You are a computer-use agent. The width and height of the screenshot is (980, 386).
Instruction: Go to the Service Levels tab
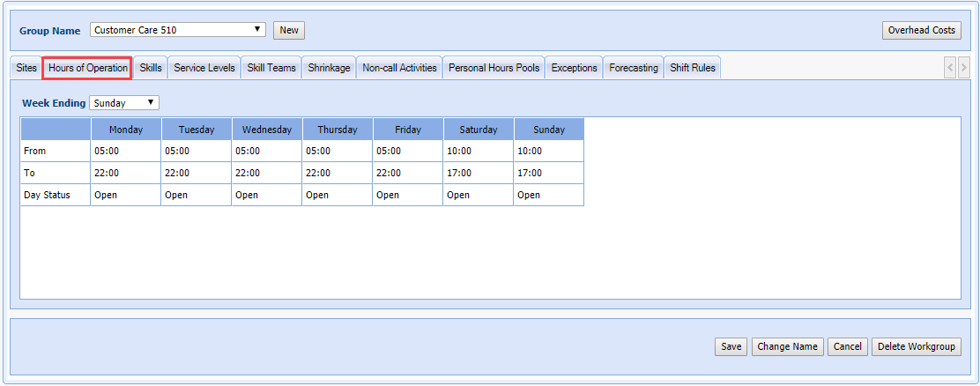(x=204, y=68)
